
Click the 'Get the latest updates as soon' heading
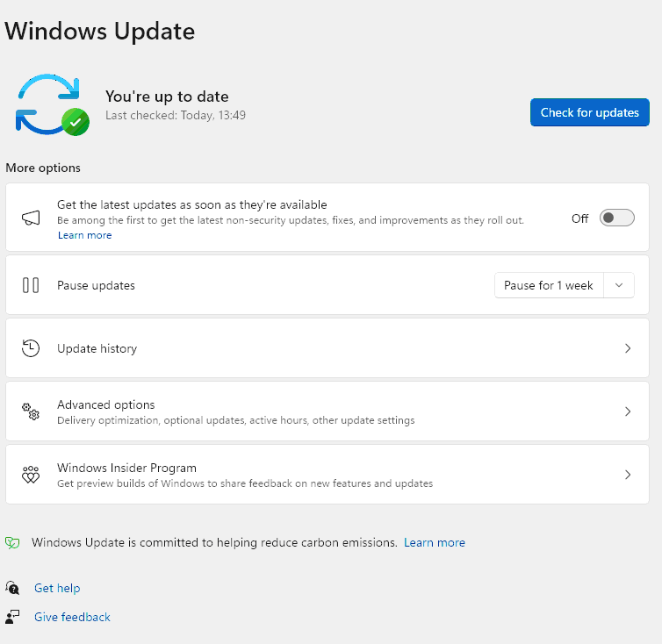(x=192, y=204)
